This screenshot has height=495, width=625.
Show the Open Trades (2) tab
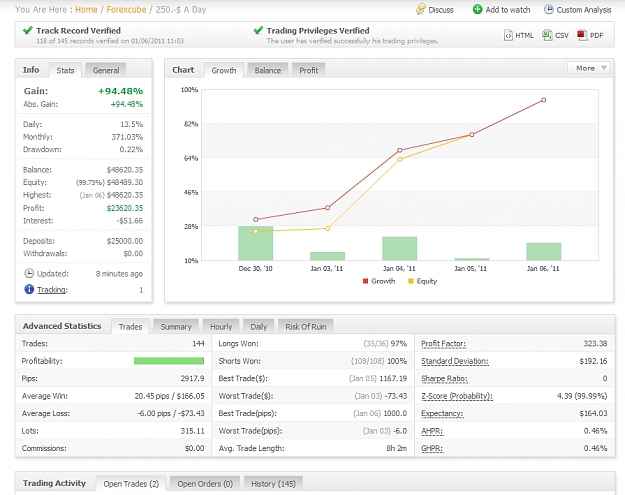click(131, 484)
